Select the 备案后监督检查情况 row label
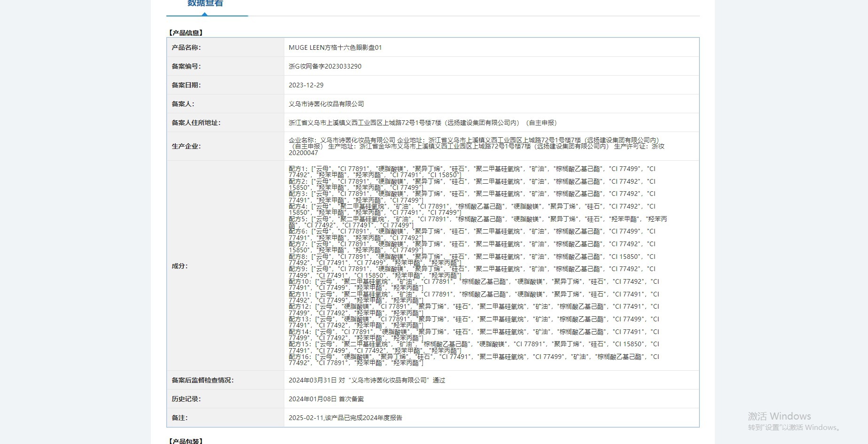868x444 pixels. [x=203, y=380]
